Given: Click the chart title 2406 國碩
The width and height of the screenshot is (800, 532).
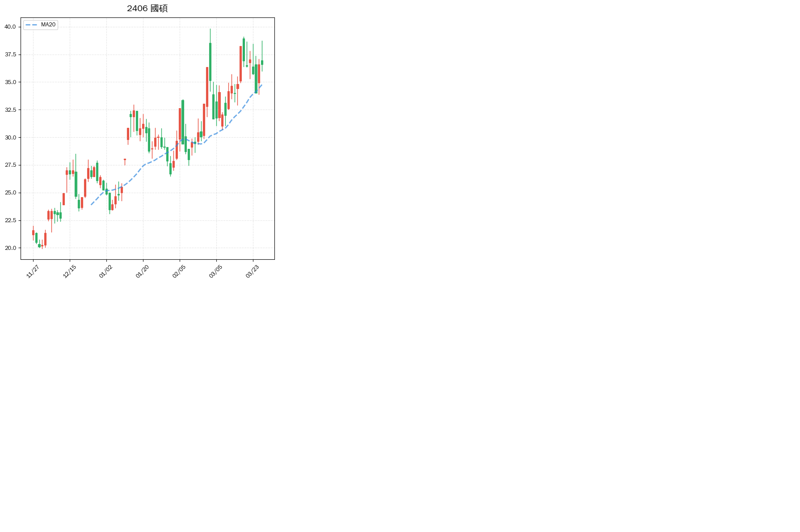Looking at the screenshot, I should (147, 8).
